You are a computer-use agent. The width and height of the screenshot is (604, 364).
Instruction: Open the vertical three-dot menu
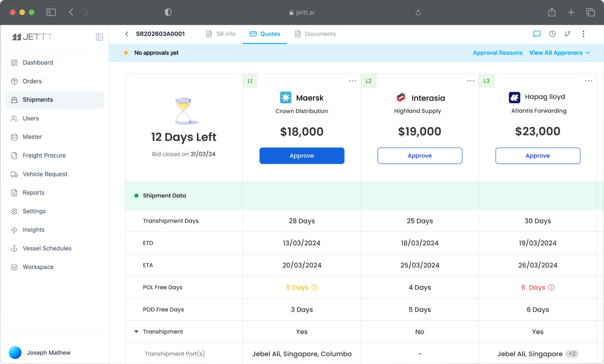pyautogui.click(x=583, y=34)
